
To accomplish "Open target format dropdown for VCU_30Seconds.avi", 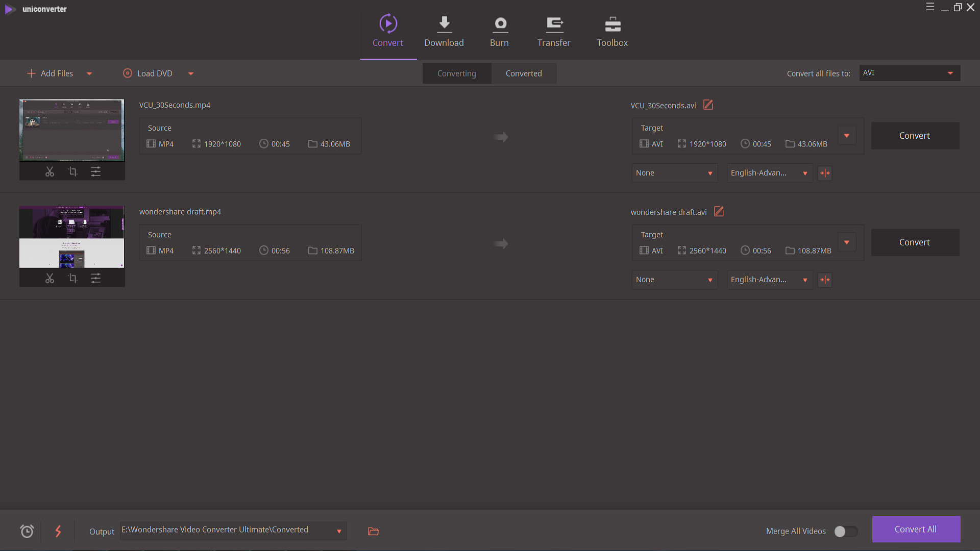I will (x=847, y=136).
